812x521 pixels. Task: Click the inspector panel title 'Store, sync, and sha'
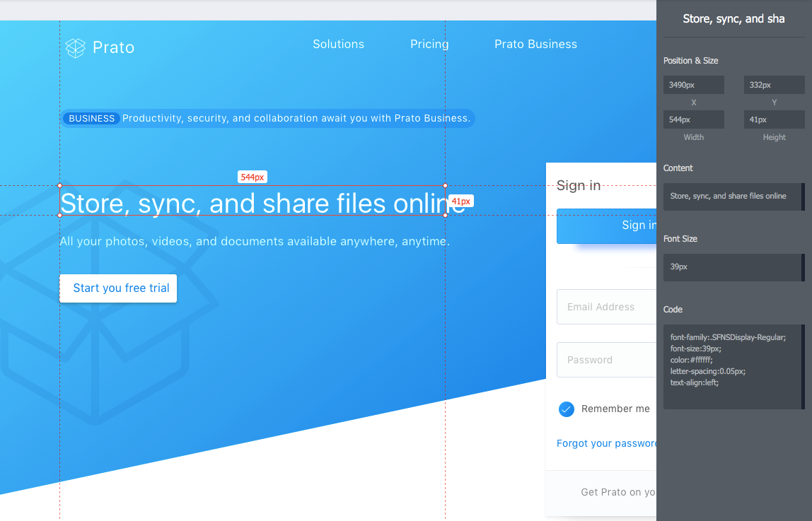(733, 19)
